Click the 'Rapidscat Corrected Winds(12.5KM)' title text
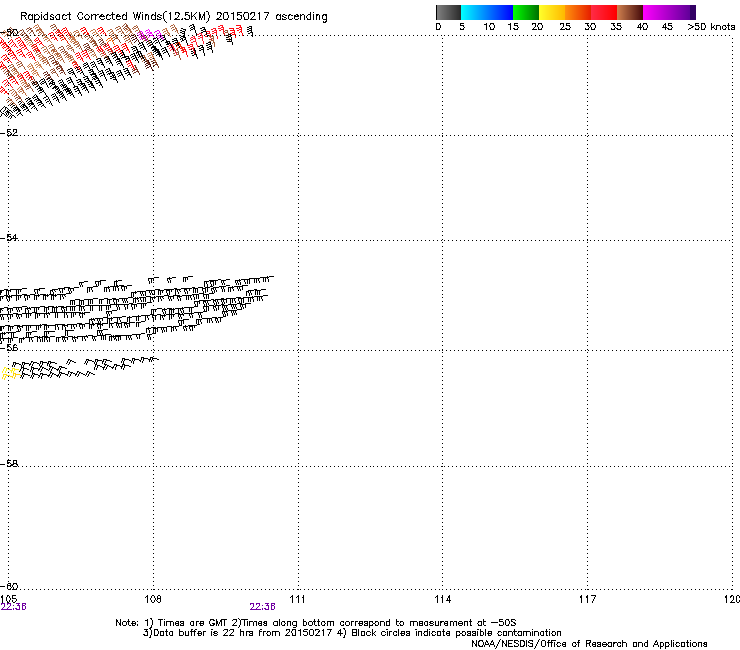This screenshot has width=740, height=650. (x=115, y=17)
